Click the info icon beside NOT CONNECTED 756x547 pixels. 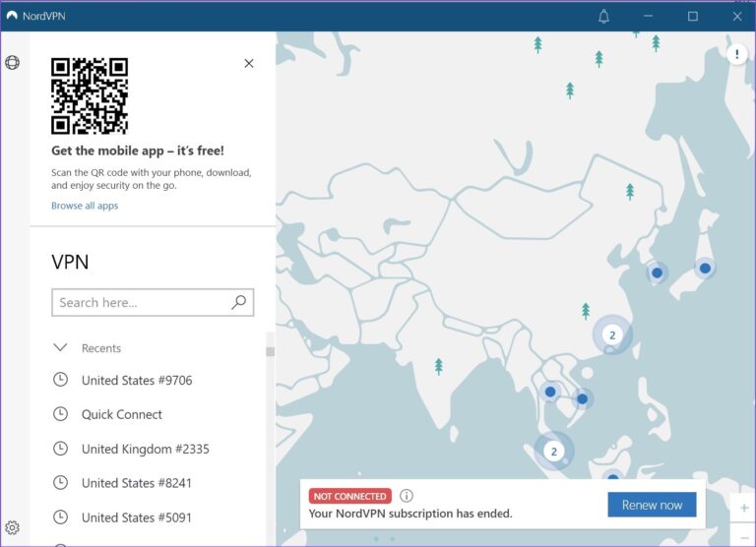(x=407, y=496)
